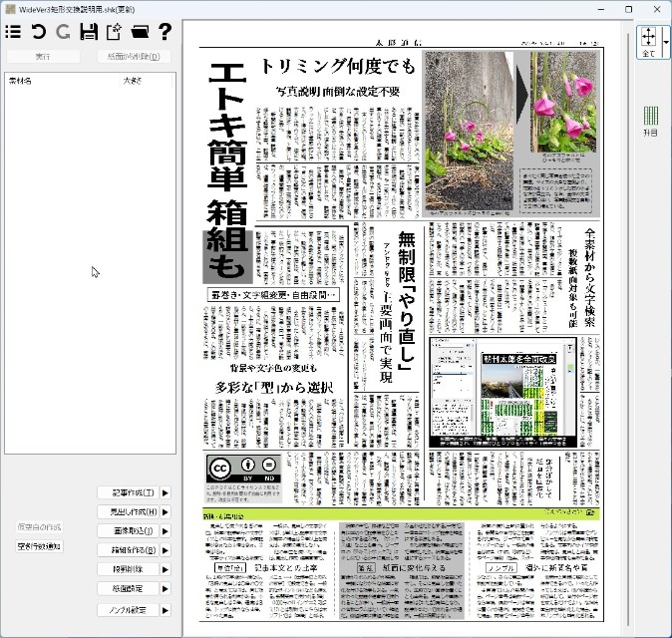Save the file with floppy disk icon
This screenshot has width=672, height=638.
click(x=89, y=32)
